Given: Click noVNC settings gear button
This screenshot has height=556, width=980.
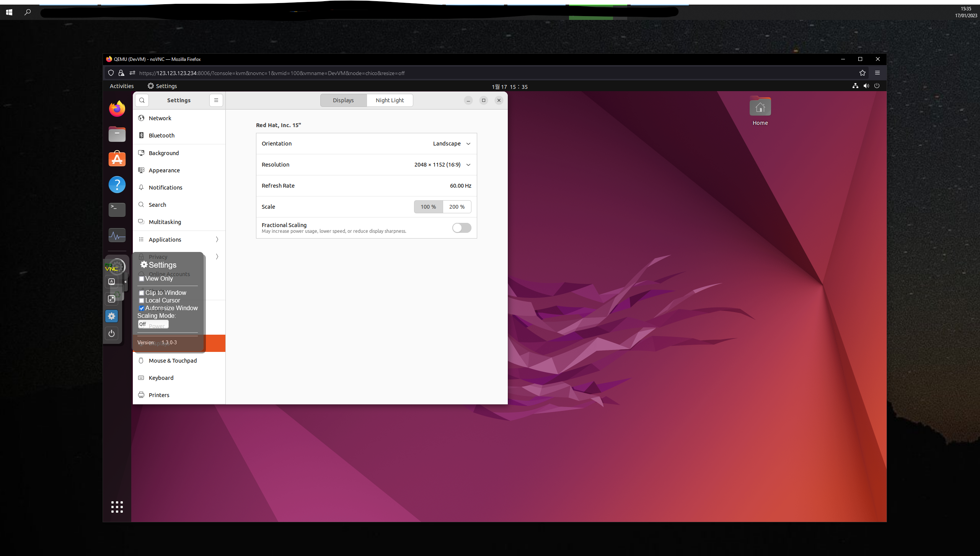Looking at the screenshot, I should pos(112,316).
